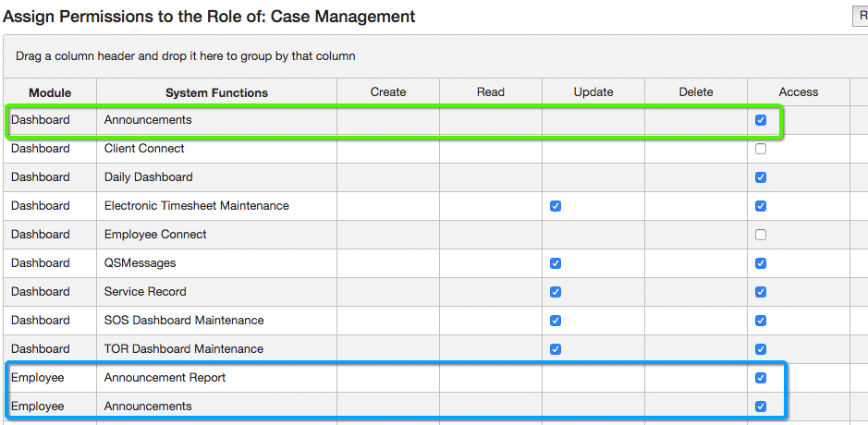This screenshot has height=425, width=868.
Task: Click the Delete column header
Action: [696, 91]
